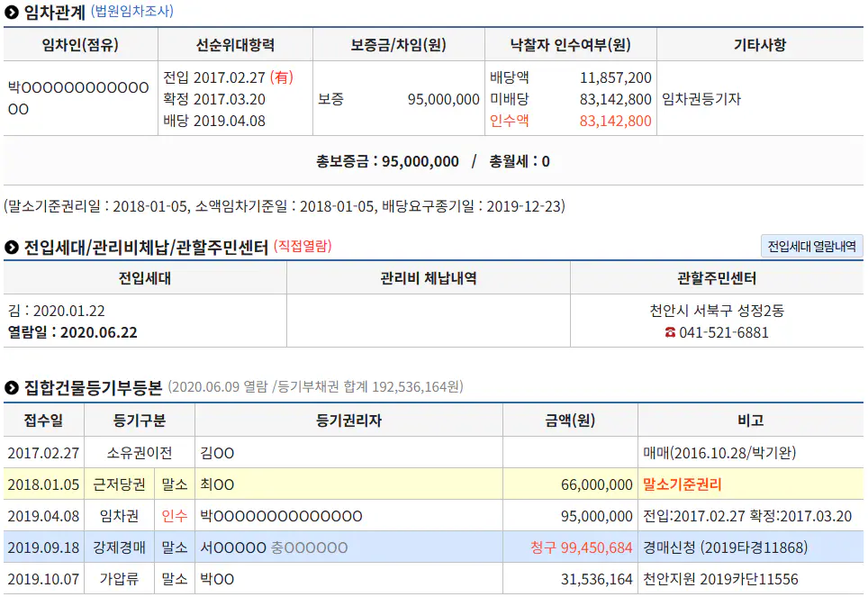This screenshot has height=597, width=868.
Task: Select the 2019.09.18 강제경매 row
Action: click(433, 547)
